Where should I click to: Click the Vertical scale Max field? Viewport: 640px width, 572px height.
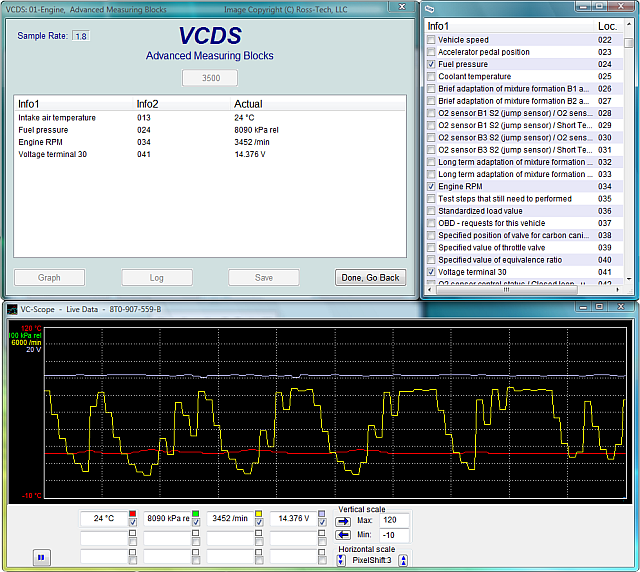point(394,520)
